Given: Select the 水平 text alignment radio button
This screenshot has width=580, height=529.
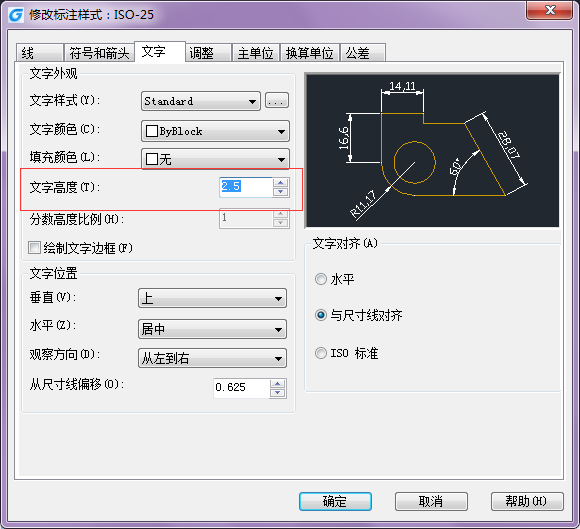Looking at the screenshot, I should [x=321, y=279].
